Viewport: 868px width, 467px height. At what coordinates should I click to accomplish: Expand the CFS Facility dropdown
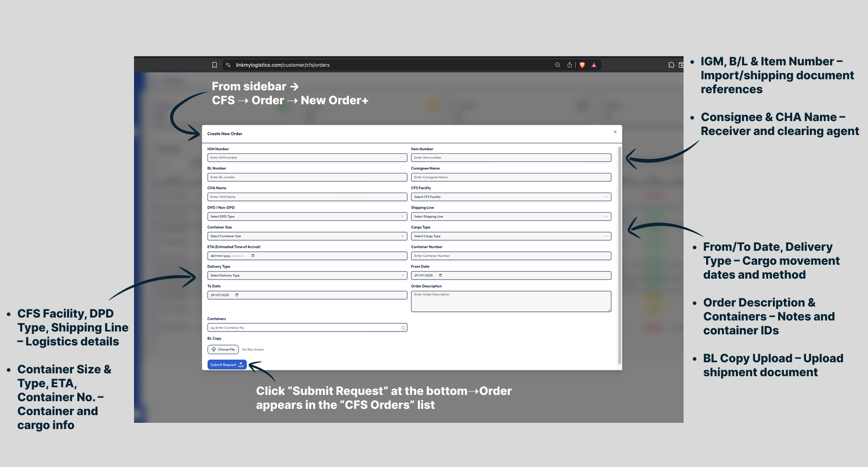(x=511, y=197)
